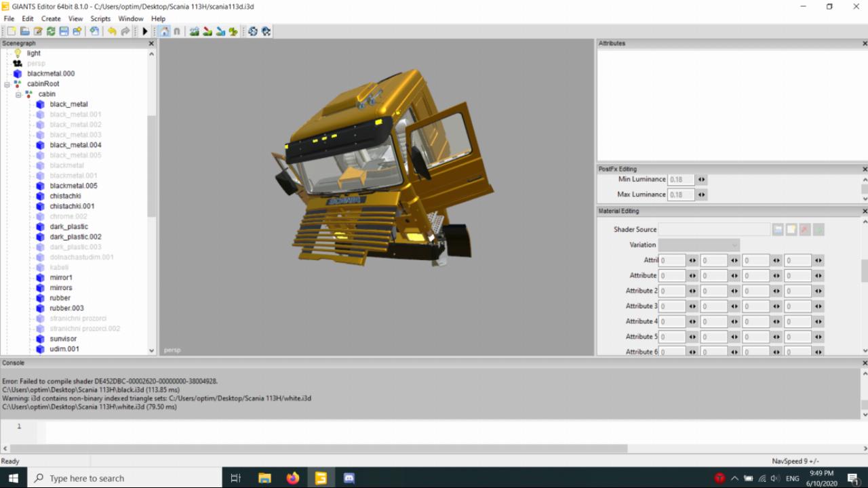Click the red Shader Source remove icon
This screenshot has width=868, height=488.
pyautogui.click(x=805, y=230)
